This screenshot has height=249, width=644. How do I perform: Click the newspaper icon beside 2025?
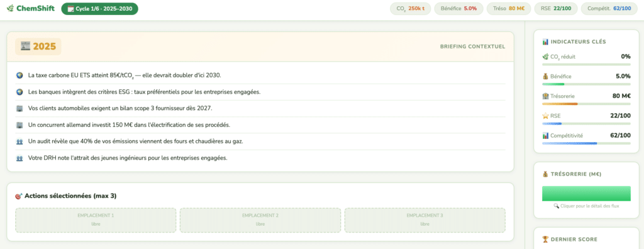point(25,47)
